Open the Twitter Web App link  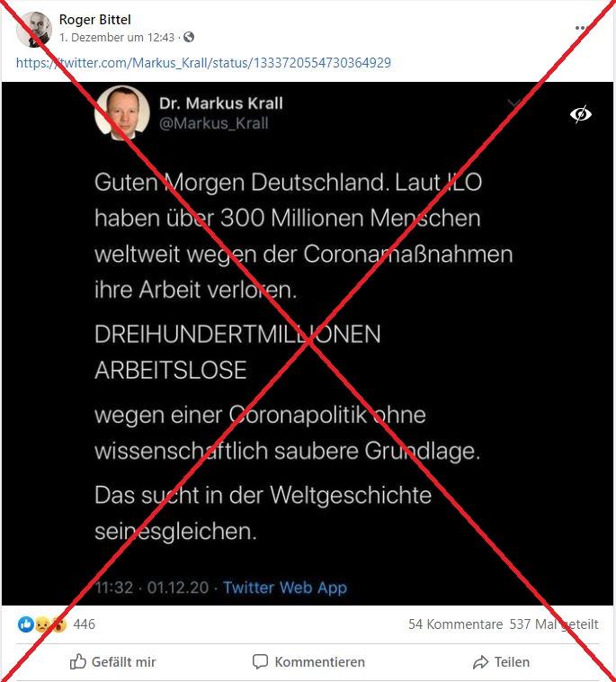point(285,588)
